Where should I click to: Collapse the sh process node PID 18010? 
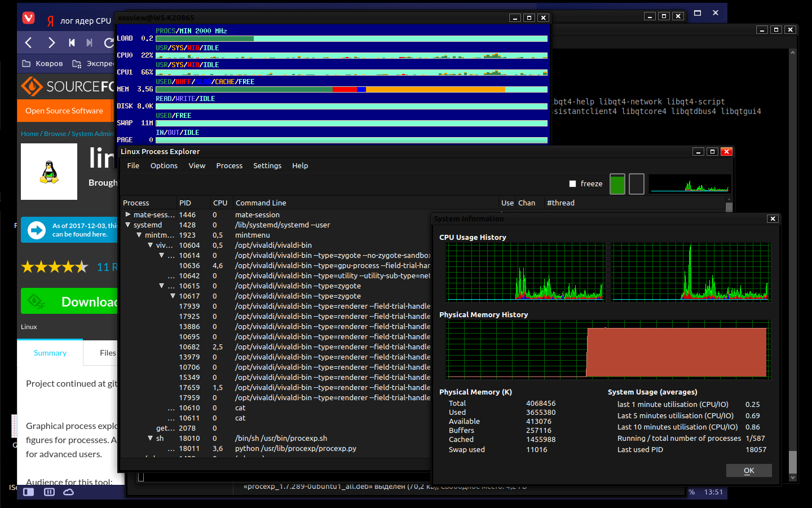[x=151, y=438]
